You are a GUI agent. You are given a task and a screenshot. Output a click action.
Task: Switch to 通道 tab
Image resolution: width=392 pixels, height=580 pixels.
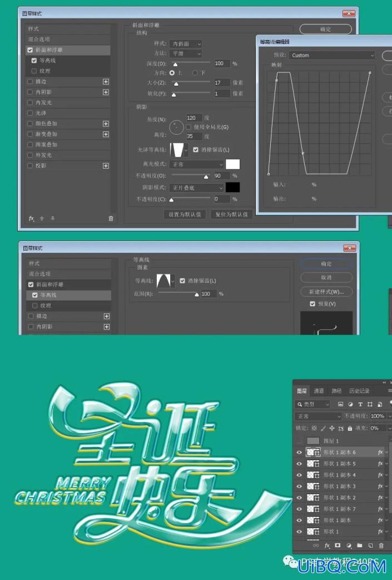(319, 391)
